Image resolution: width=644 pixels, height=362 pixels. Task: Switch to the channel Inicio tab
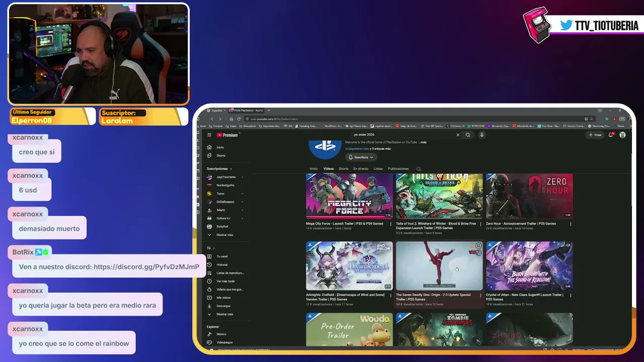(x=313, y=169)
